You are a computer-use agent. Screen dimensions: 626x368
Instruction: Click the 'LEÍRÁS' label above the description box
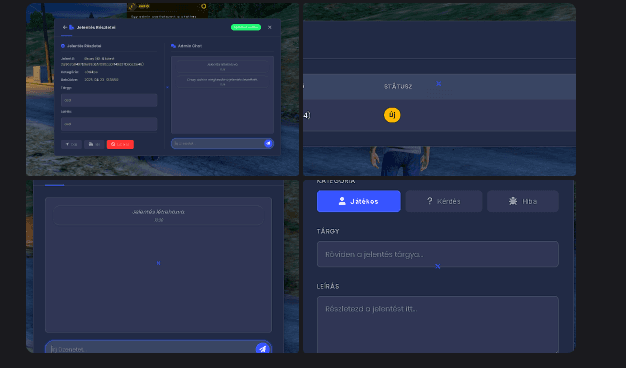328,287
